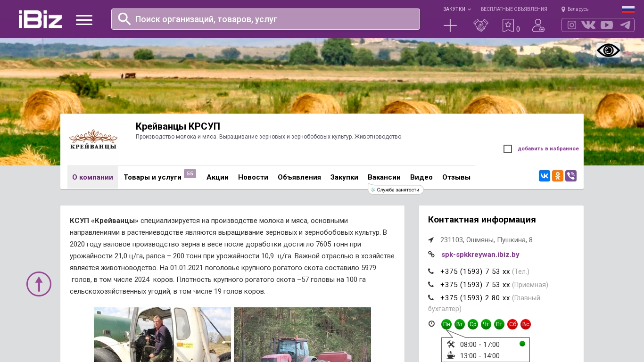Open the spk-spkkreywan.ibiz.by website link
Screen dimensions: 644x362
point(480,255)
